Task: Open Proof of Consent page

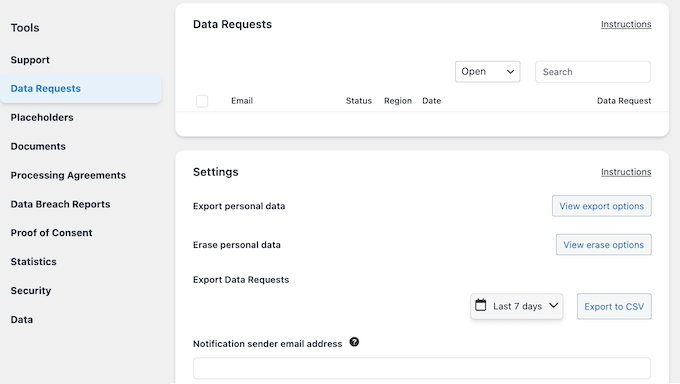Action: coord(51,233)
